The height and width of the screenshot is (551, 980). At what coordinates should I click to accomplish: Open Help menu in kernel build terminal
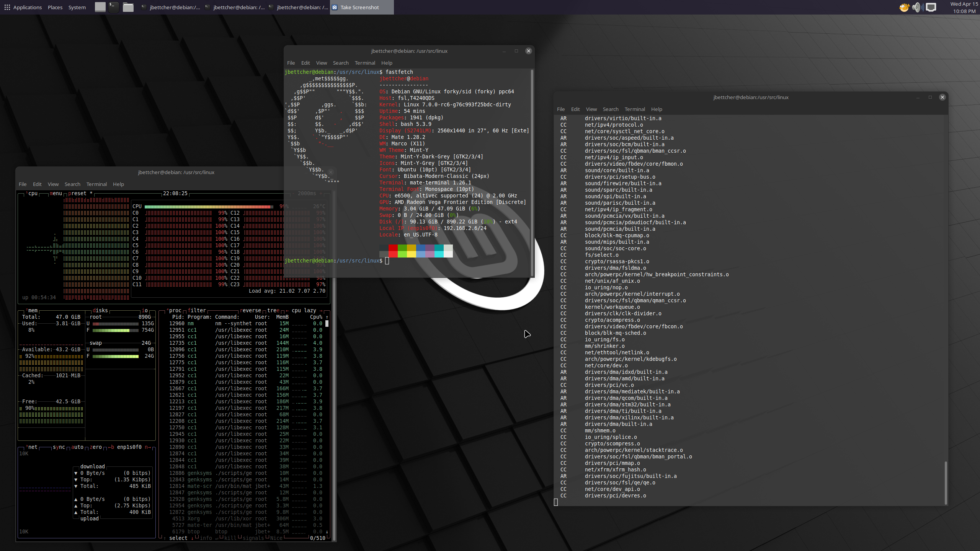(x=657, y=109)
